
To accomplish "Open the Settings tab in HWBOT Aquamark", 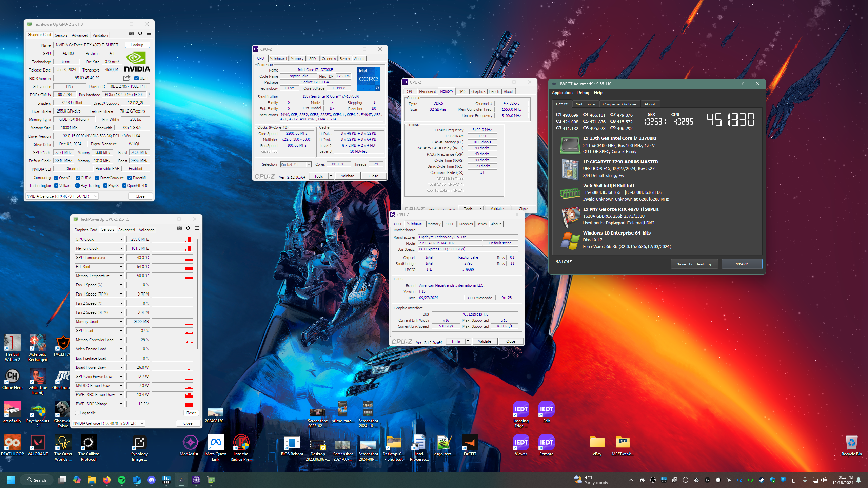I will (585, 104).
